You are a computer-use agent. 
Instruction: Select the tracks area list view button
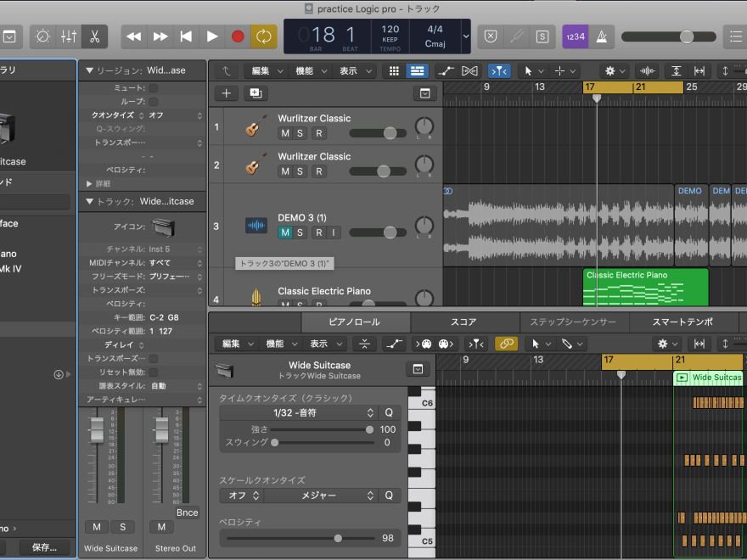(x=417, y=71)
